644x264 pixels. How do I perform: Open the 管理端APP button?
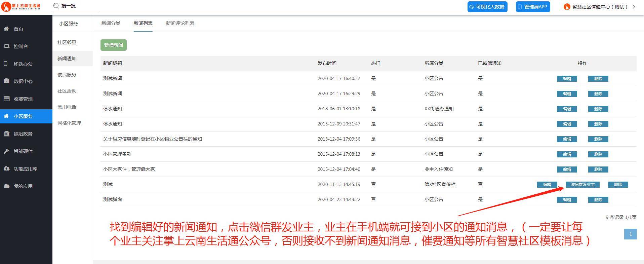tap(533, 7)
